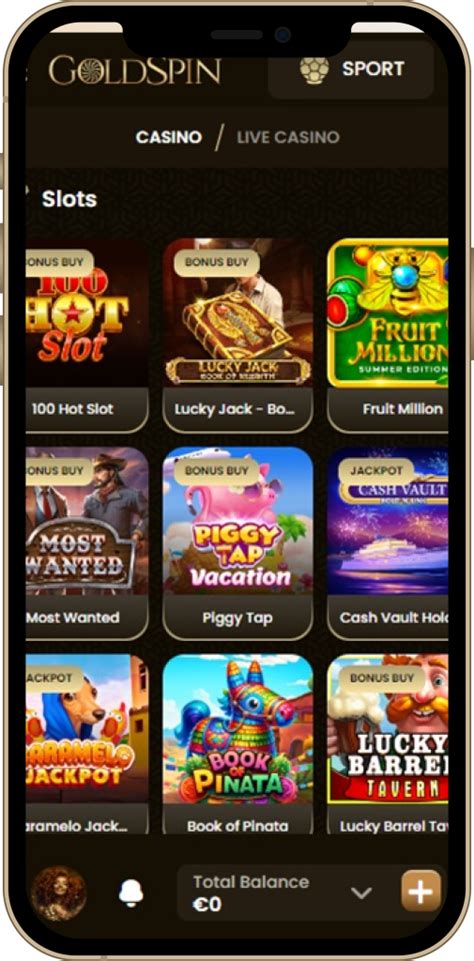Launch the Piggy Tap Vacation slot
474x961 pixels.
pyautogui.click(x=238, y=521)
